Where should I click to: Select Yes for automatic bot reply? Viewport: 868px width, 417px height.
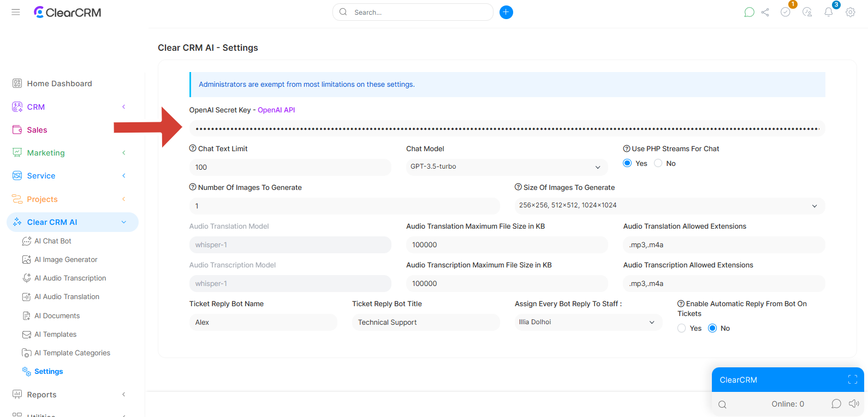(681, 328)
